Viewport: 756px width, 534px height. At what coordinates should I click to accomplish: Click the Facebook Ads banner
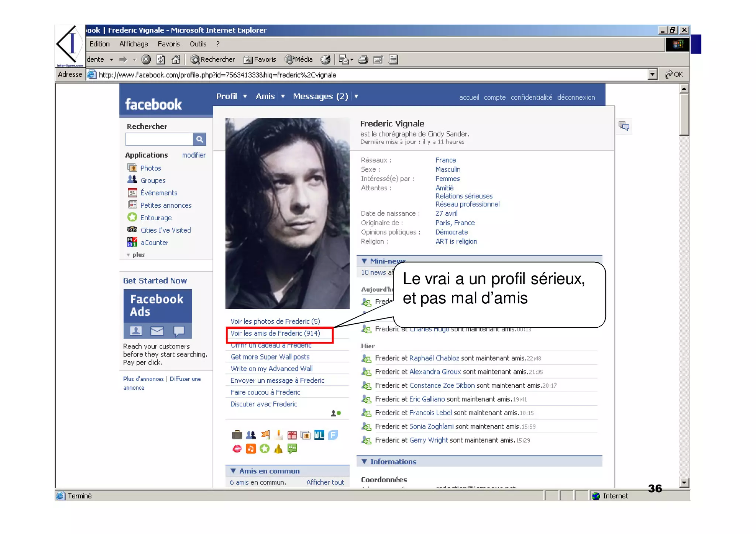(x=157, y=314)
